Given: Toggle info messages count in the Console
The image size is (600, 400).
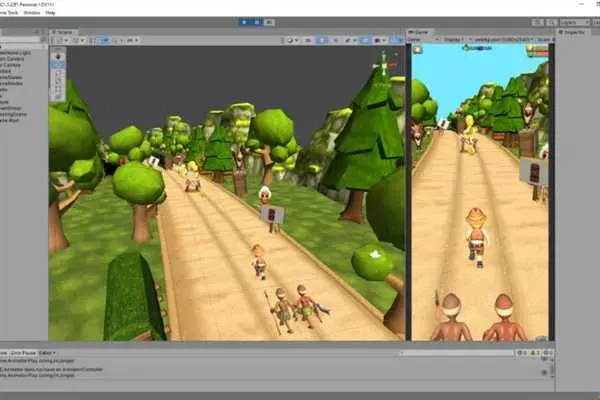Looking at the screenshot, I should click(x=522, y=353).
